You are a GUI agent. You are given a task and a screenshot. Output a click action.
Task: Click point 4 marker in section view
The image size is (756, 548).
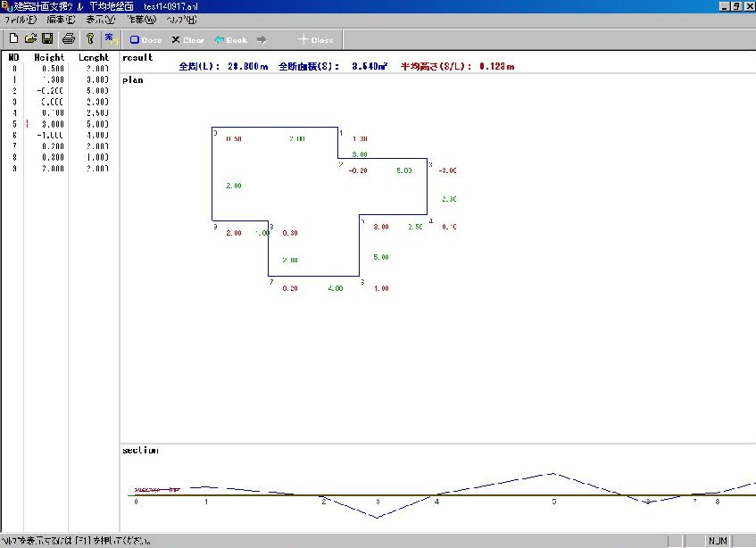[x=436, y=502]
